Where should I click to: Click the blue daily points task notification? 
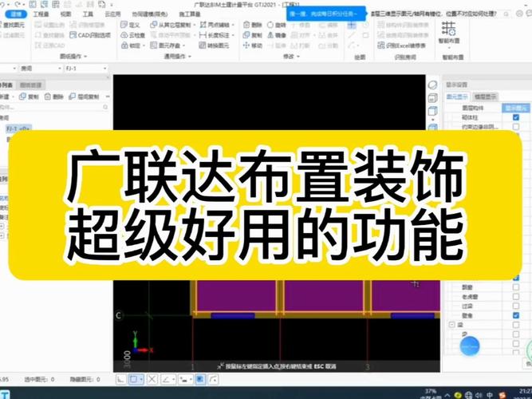(326, 14)
